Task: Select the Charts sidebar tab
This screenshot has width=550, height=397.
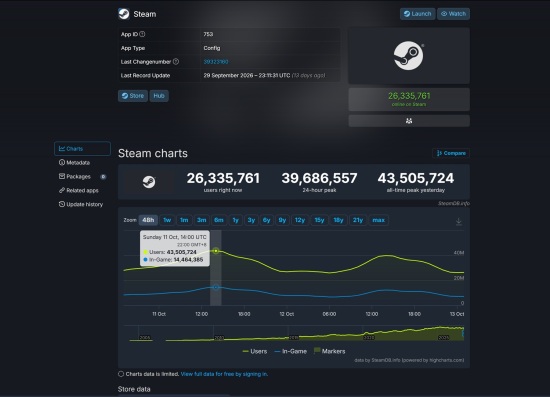Action: (82, 149)
